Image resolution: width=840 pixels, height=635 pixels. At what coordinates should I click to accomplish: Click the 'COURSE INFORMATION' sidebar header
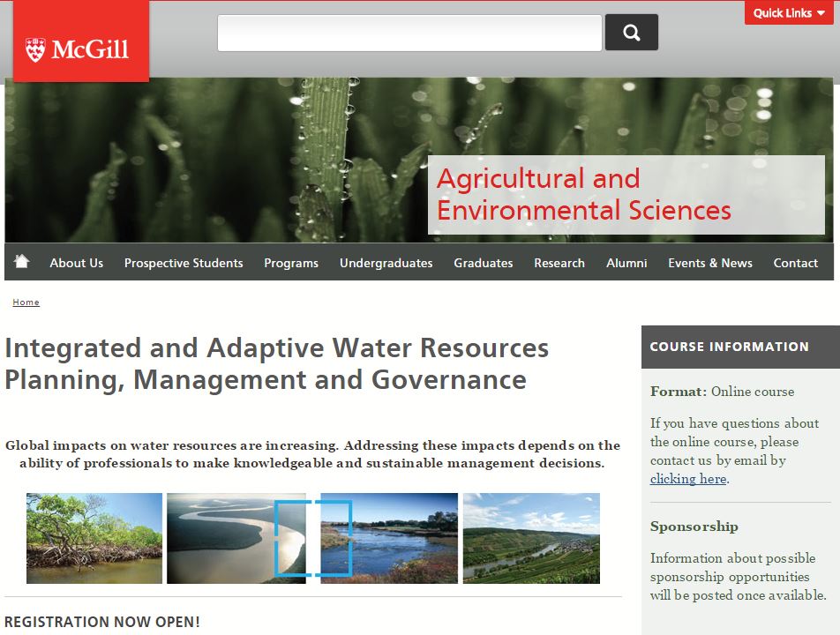729,347
